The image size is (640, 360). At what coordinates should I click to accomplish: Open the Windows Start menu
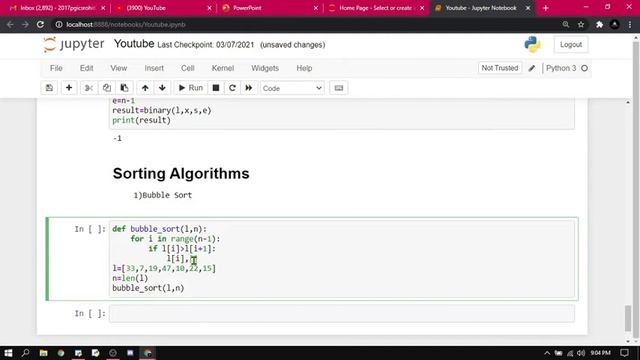click(x=8, y=353)
